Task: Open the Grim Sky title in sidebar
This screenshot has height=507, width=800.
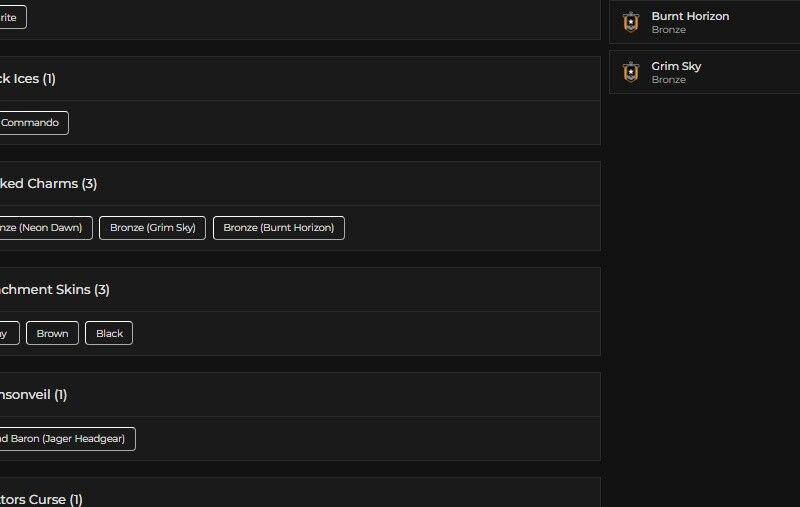Action: coord(676,66)
